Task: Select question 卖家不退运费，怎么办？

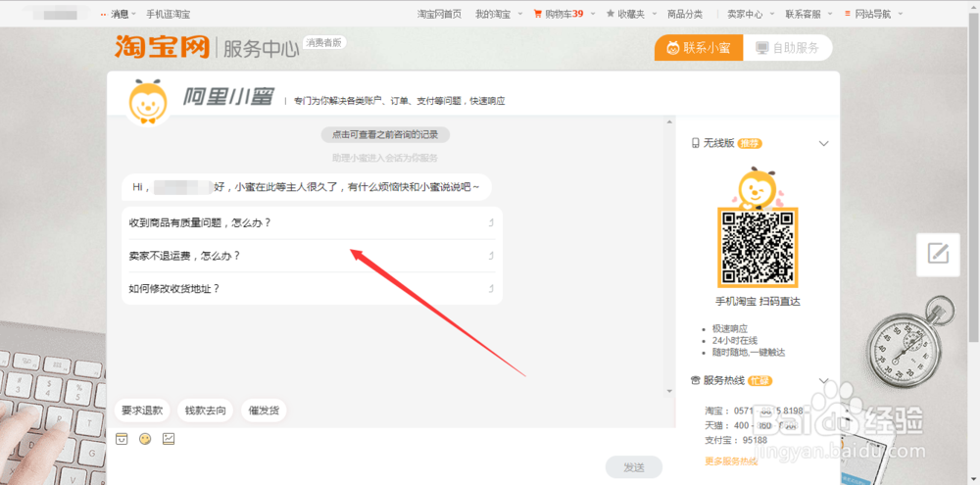Action: pyautogui.click(x=312, y=256)
